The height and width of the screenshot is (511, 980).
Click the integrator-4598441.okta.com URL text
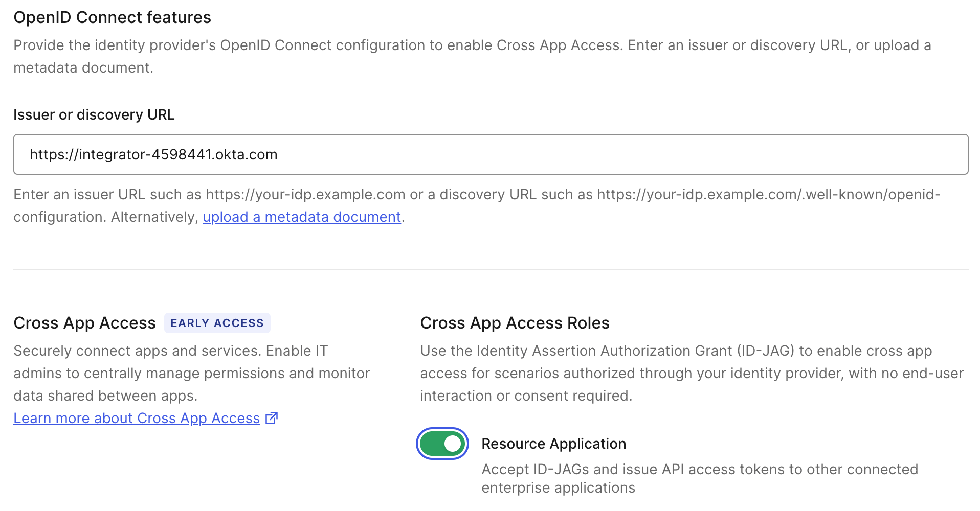[153, 154]
